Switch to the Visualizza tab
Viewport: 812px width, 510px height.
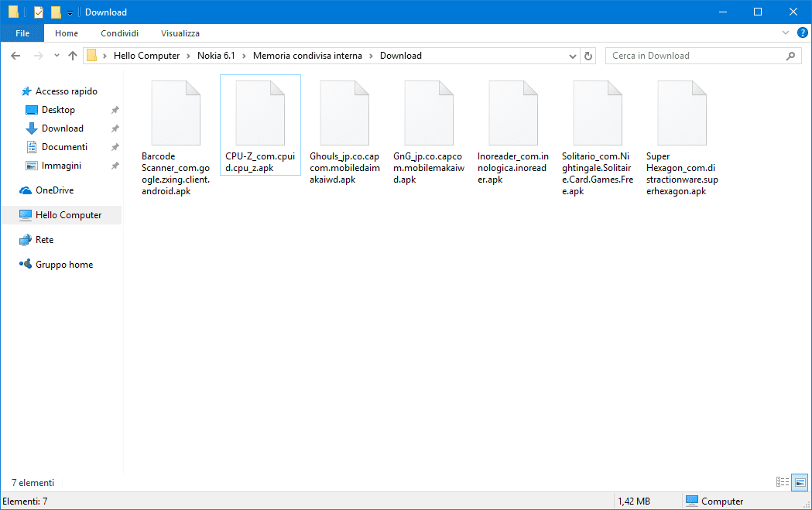180,33
